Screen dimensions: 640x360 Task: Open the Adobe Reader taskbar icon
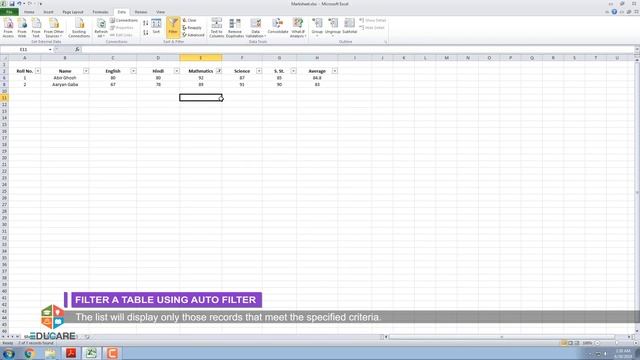point(71,353)
